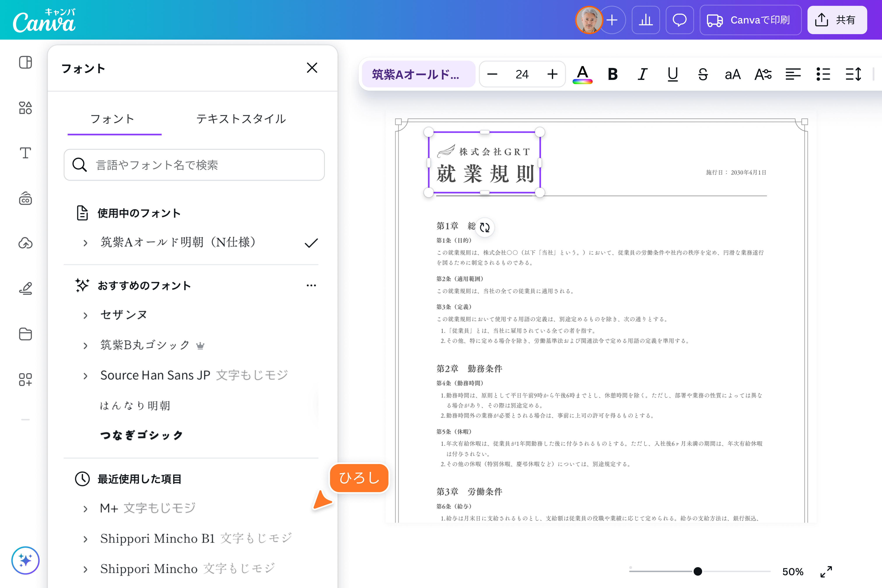Open line spacing options
882x588 pixels.
(854, 74)
